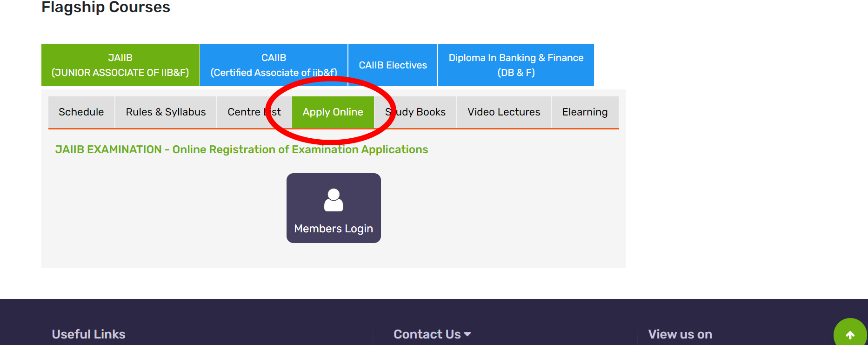This screenshot has height=345, width=868.
Task: View the Rules & Syllabus sub-tab
Action: tap(166, 112)
